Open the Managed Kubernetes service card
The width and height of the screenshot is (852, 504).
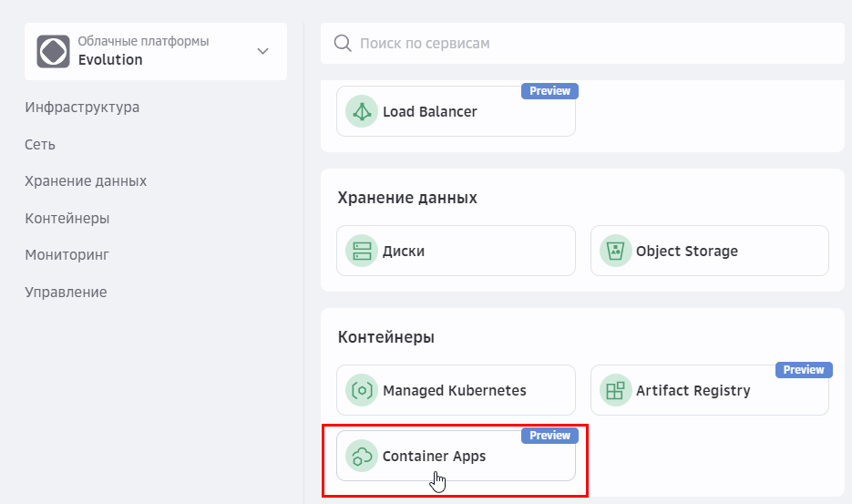click(456, 390)
